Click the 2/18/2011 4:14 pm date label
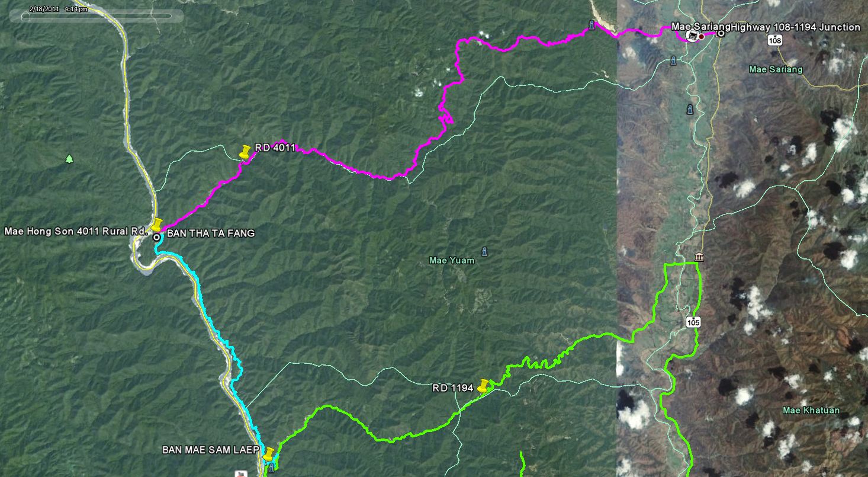The image size is (868, 477). click(59, 9)
